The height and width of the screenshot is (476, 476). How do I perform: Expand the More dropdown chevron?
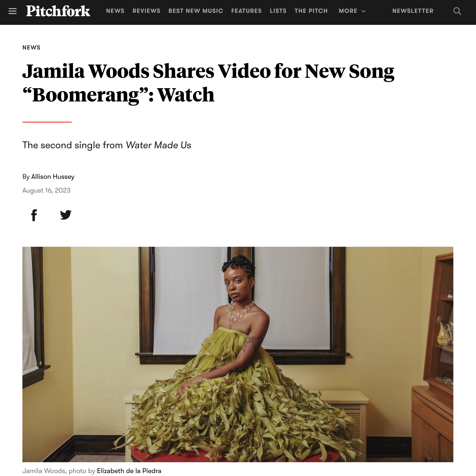[363, 11]
